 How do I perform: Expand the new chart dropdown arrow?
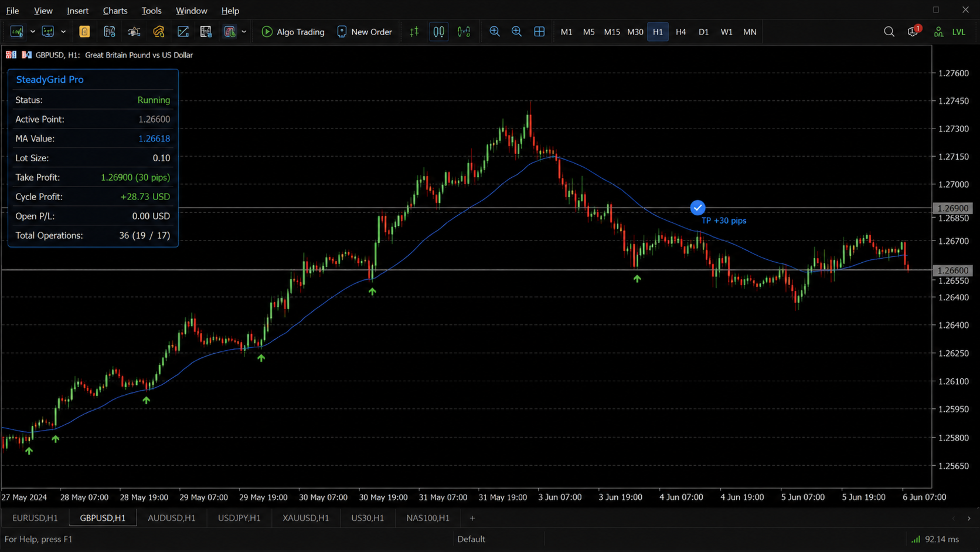click(x=33, y=32)
